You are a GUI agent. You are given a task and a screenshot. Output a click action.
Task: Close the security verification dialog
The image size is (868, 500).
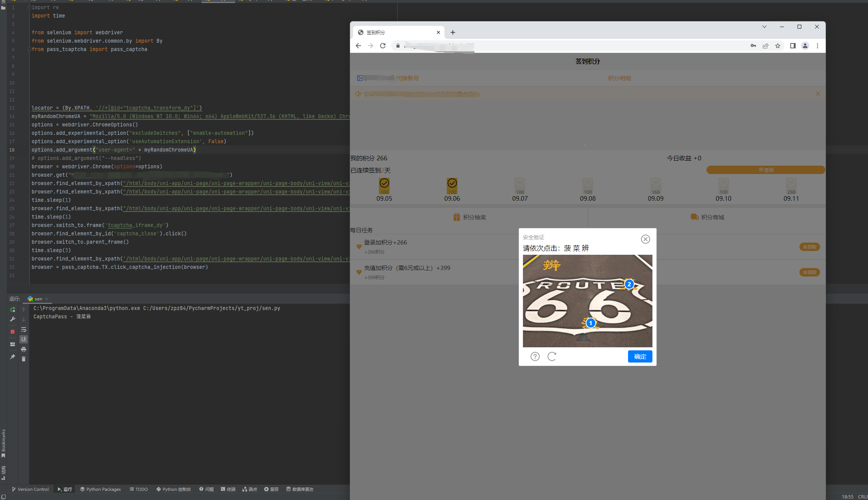[x=645, y=239]
